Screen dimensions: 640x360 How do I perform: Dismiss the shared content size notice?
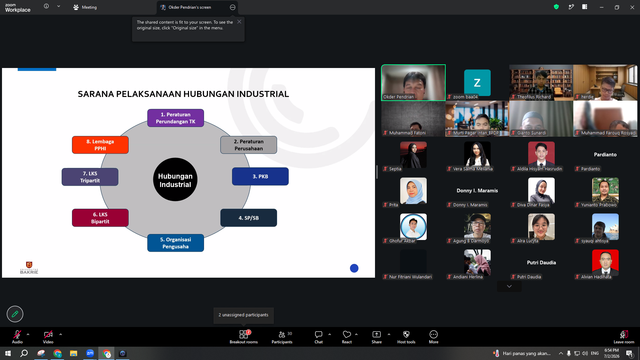(x=239, y=22)
